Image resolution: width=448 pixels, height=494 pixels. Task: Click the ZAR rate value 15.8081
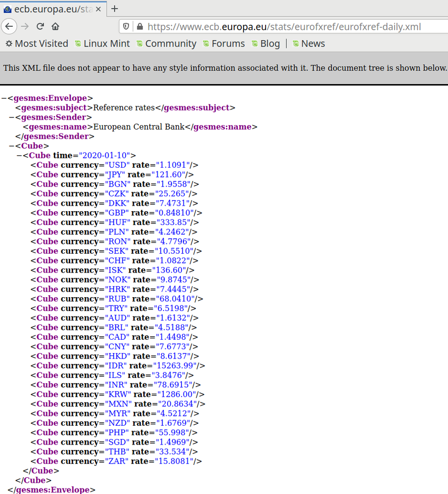(x=174, y=461)
